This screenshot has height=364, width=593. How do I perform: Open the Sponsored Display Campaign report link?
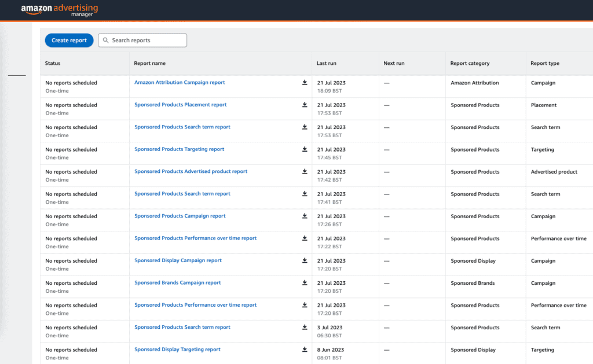[178, 260]
